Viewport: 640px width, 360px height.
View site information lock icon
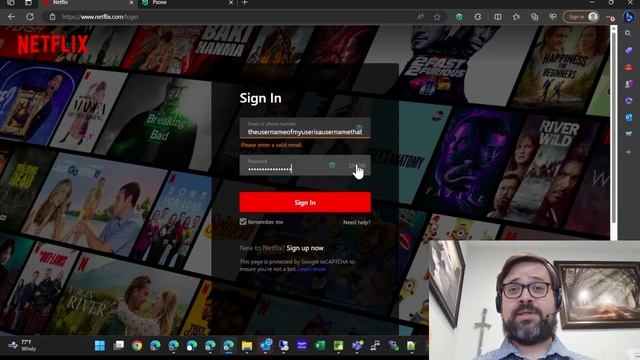click(x=52, y=17)
